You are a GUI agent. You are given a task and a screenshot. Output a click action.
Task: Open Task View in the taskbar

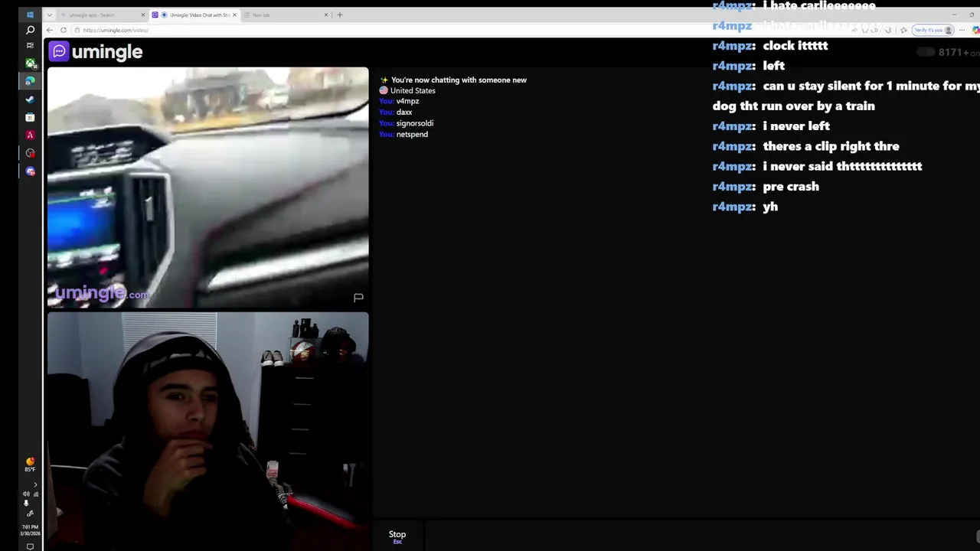pos(30,46)
